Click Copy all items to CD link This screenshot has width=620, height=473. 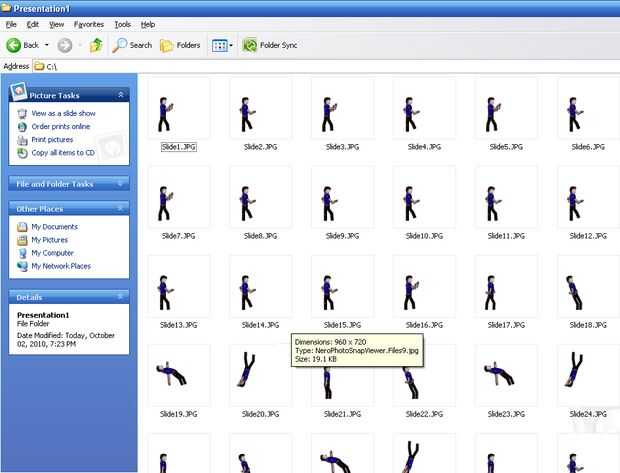point(63,153)
